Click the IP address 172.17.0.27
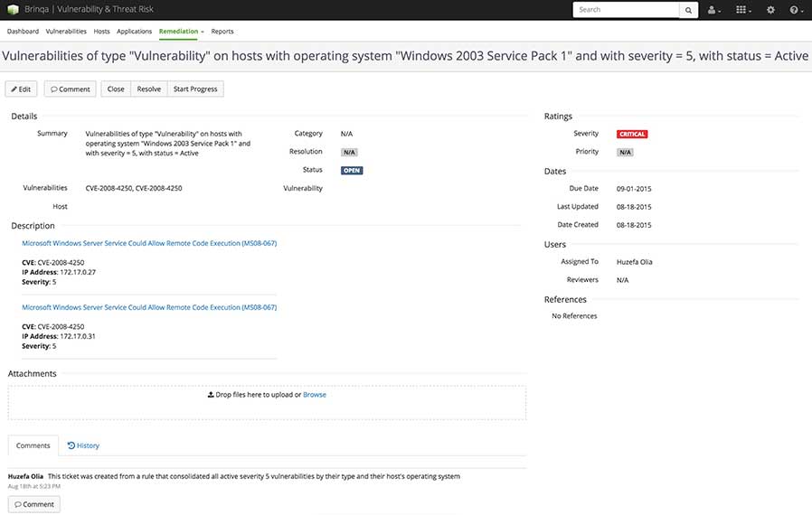Image resolution: width=812 pixels, height=515 pixels. pyautogui.click(x=78, y=272)
